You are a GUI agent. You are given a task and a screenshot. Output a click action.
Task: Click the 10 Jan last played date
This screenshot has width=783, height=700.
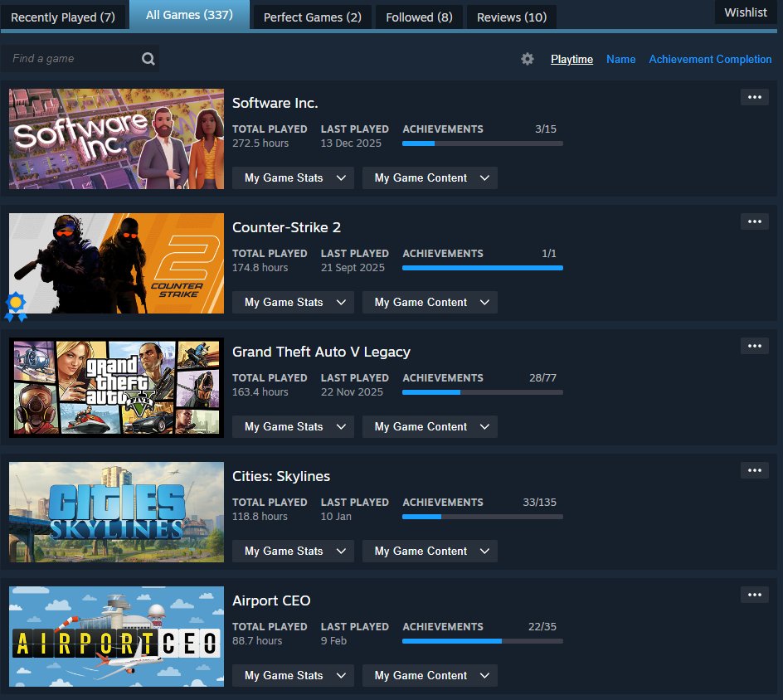pos(336,516)
